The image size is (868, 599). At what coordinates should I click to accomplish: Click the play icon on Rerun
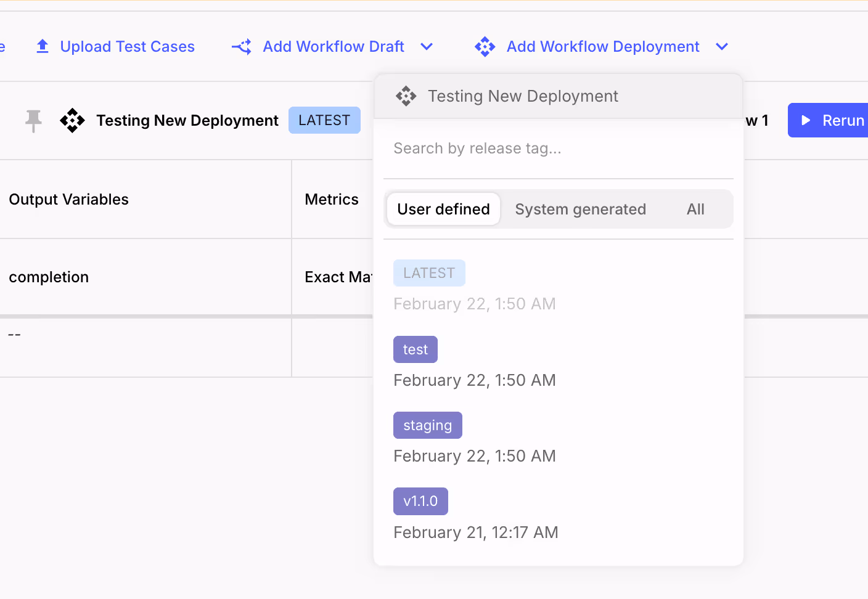[806, 120]
